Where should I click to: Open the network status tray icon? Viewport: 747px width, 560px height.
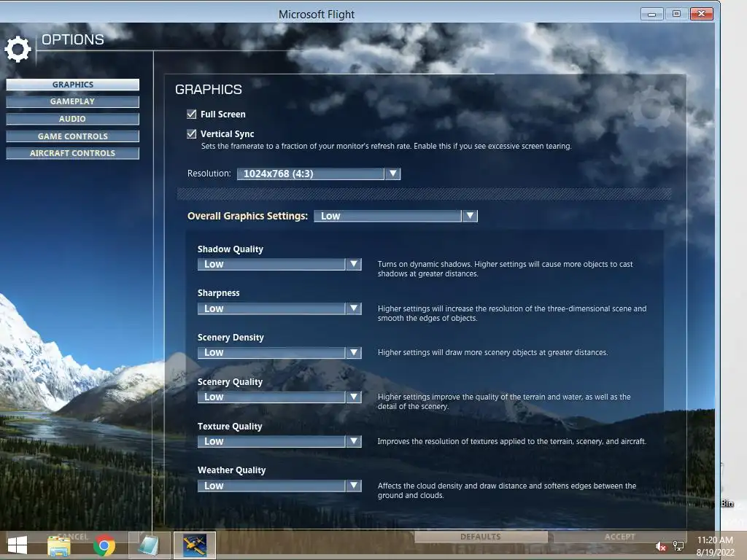coord(678,546)
